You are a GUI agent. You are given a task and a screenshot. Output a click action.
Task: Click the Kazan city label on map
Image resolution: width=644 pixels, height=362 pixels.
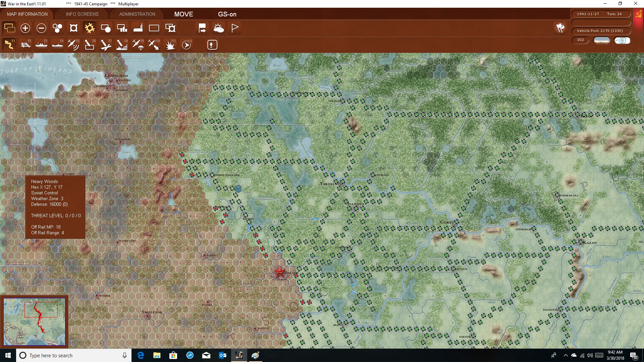[590, 242]
